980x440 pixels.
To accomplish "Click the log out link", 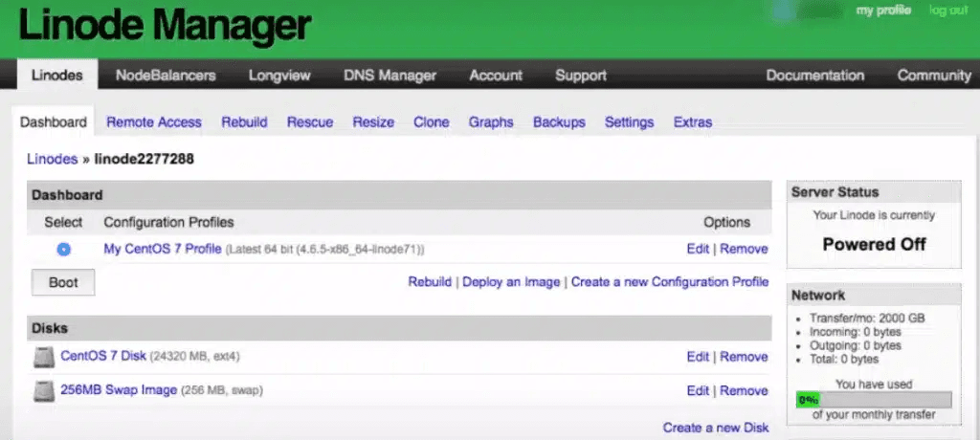I will tap(948, 11).
